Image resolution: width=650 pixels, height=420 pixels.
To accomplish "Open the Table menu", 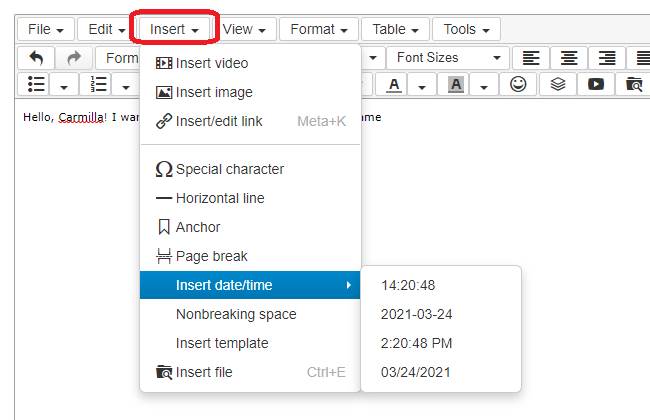I will (395, 29).
